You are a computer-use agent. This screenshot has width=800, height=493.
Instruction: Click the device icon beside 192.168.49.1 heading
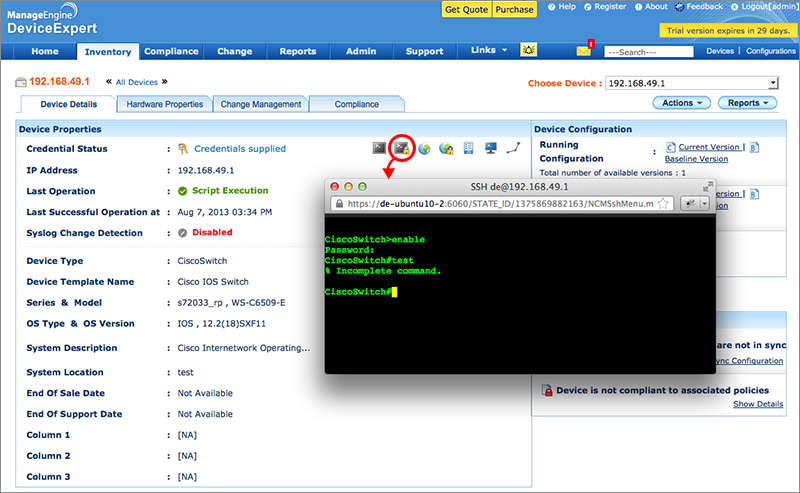point(21,82)
